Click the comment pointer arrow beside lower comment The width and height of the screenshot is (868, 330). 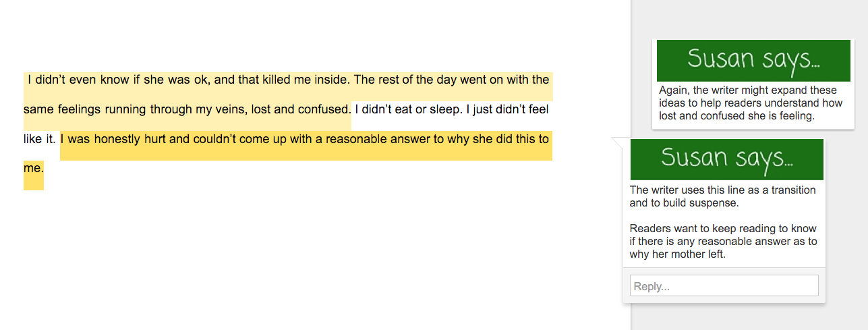(618, 142)
